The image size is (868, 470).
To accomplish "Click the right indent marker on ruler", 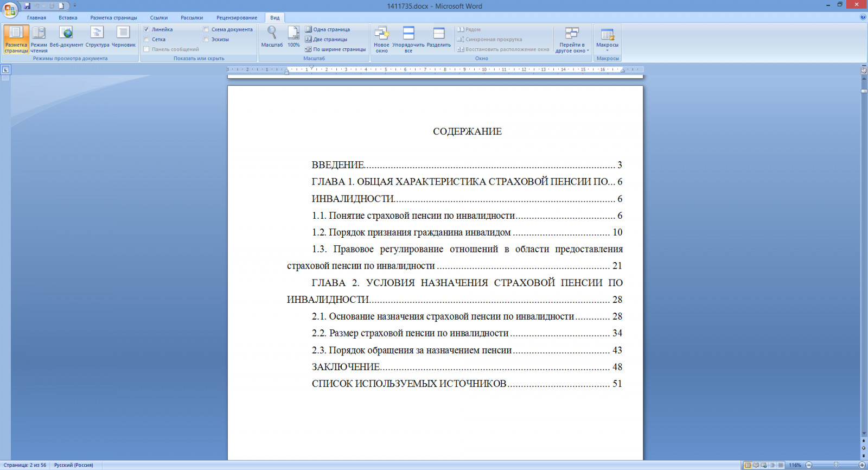I will click(x=623, y=71).
